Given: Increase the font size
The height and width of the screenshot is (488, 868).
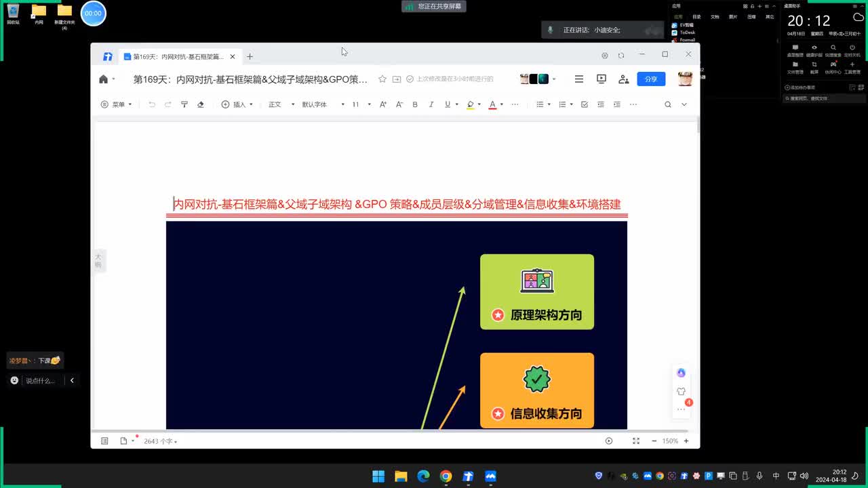Looking at the screenshot, I should click(x=383, y=104).
